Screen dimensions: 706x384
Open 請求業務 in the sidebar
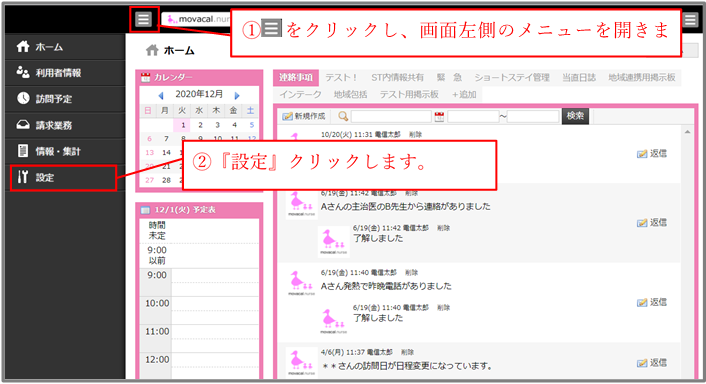pyautogui.click(x=65, y=125)
